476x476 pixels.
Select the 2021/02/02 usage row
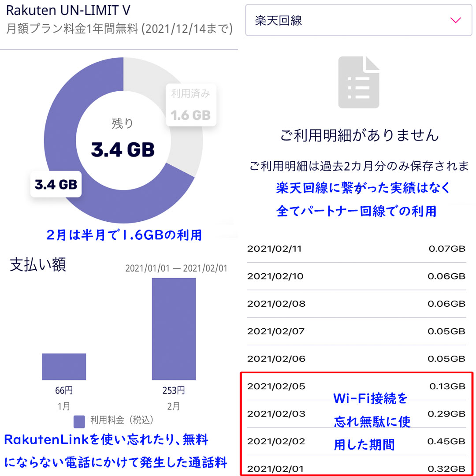click(x=357, y=441)
